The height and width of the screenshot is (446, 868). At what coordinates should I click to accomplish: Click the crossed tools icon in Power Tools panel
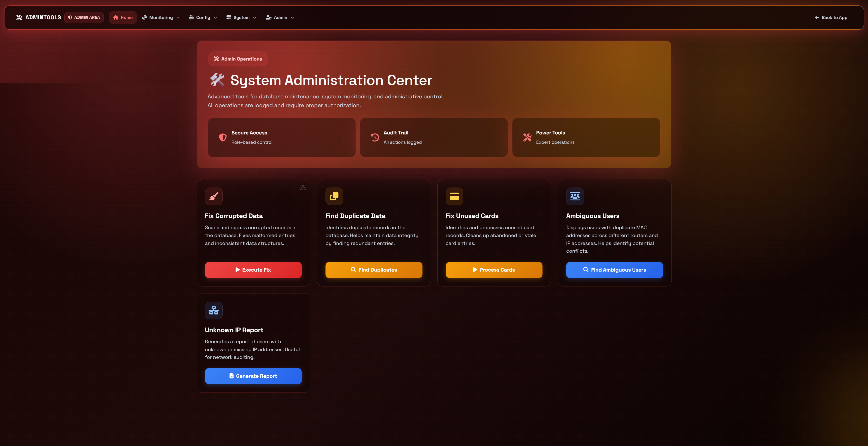[x=527, y=137]
